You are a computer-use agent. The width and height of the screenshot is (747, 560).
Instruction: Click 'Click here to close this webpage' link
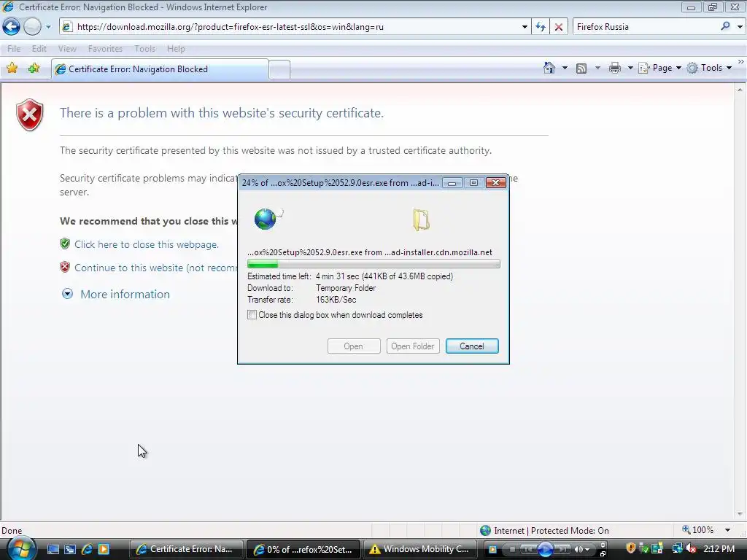(146, 244)
